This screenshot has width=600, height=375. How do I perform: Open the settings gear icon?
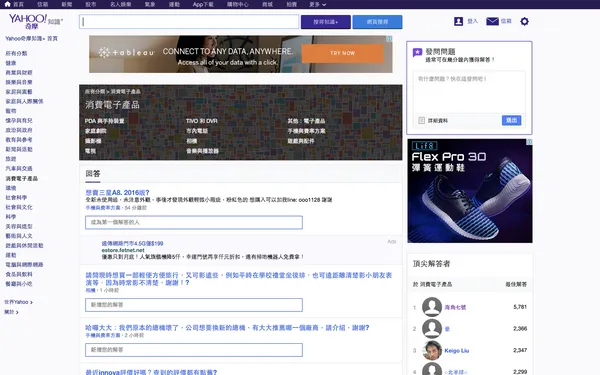pos(525,21)
